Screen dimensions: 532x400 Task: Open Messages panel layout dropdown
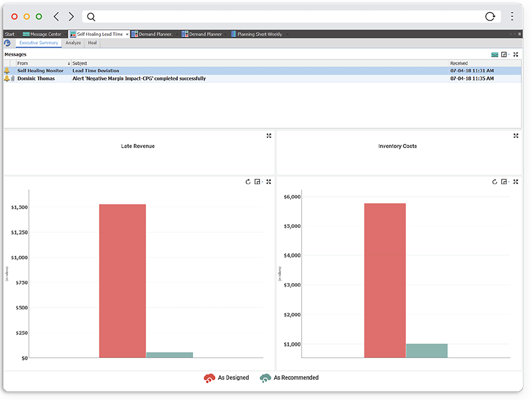point(505,54)
